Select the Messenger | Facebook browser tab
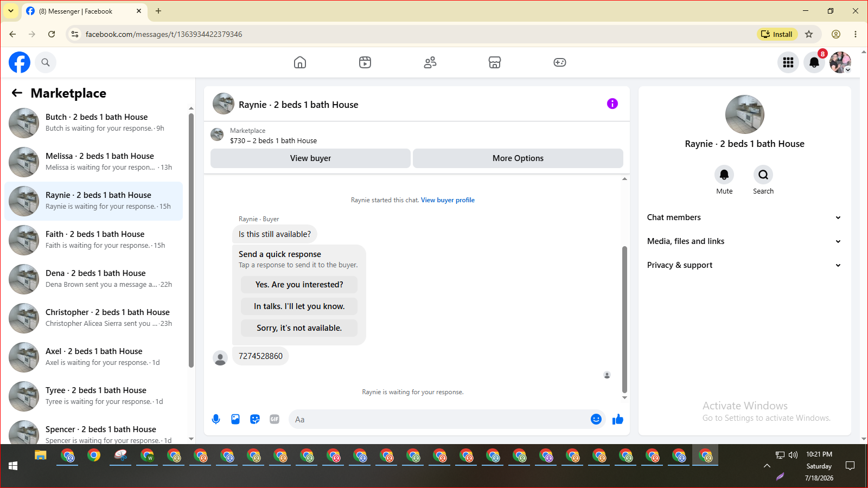The height and width of the screenshot is (488, 868). tap(85, 11)
